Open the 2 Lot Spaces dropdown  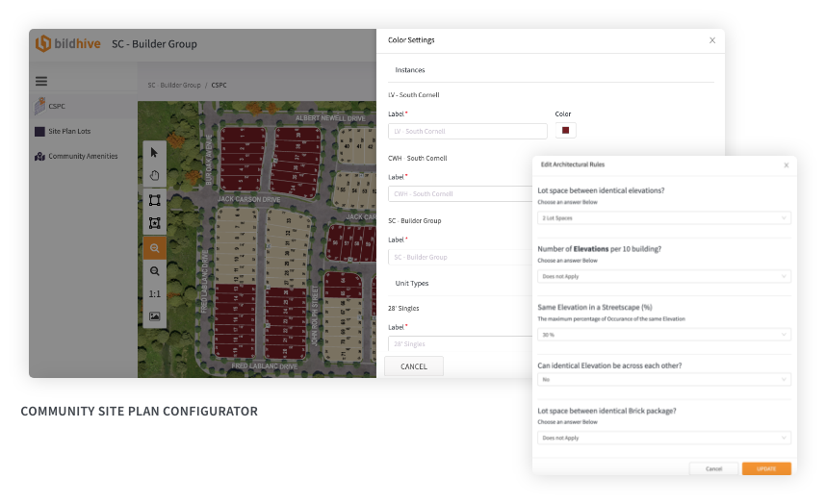coord(663,217)
